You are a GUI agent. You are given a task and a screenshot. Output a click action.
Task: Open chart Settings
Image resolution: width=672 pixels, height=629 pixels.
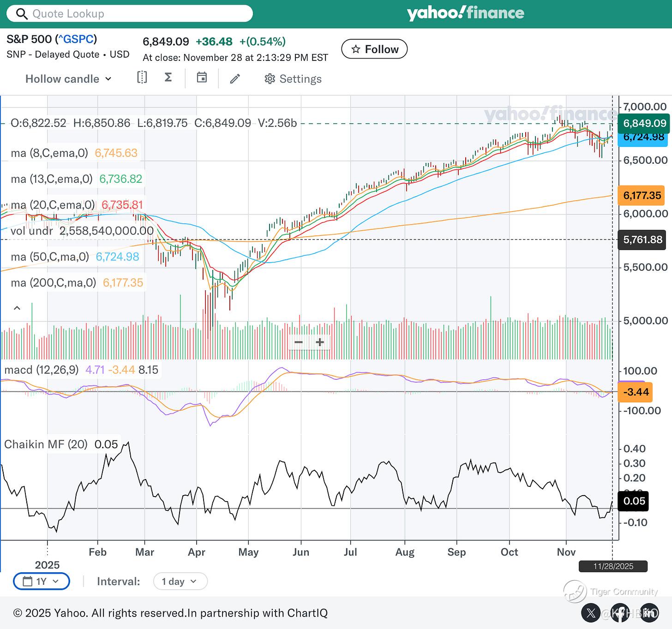(x=293, y=79)
